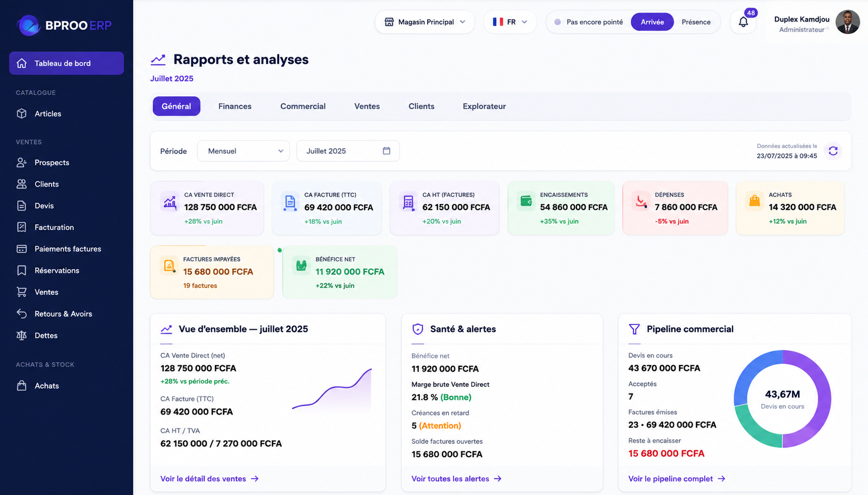Switch to the Finances tab

point(235,106)
